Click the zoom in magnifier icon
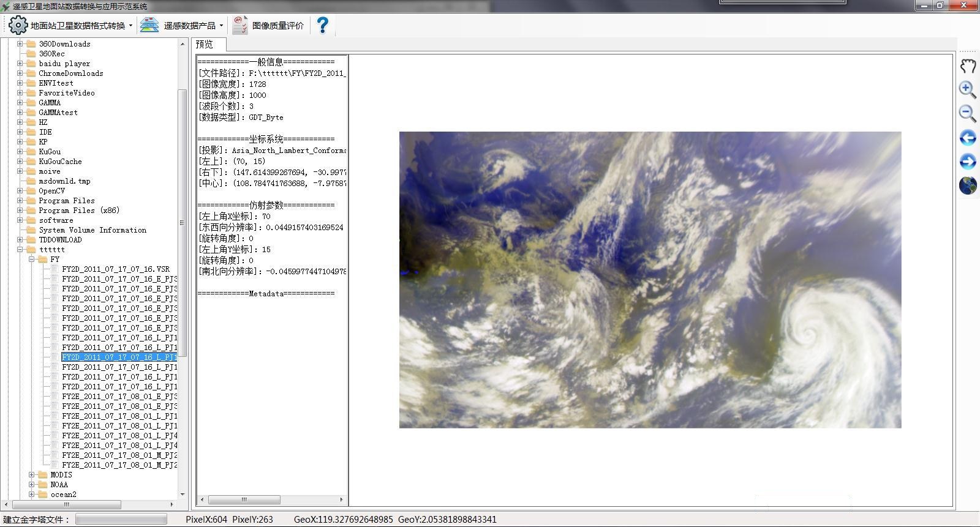Screen dimensions: 980x527 pos(968,89)
